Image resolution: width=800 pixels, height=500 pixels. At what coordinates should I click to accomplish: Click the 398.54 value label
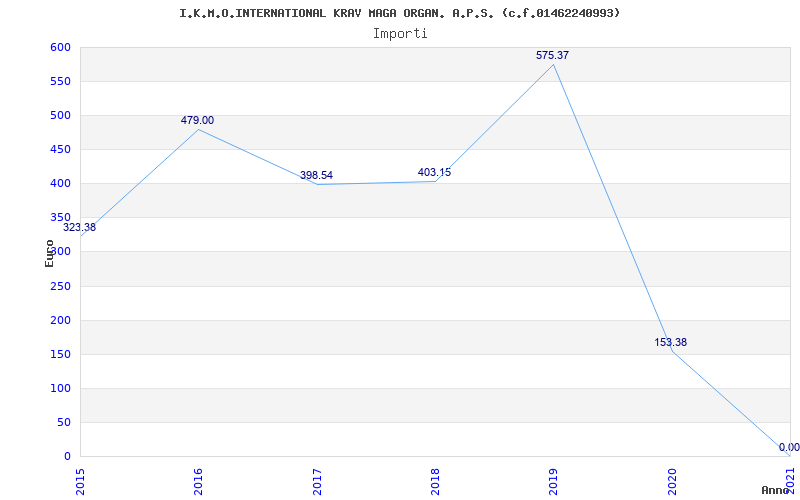(316, 176)
